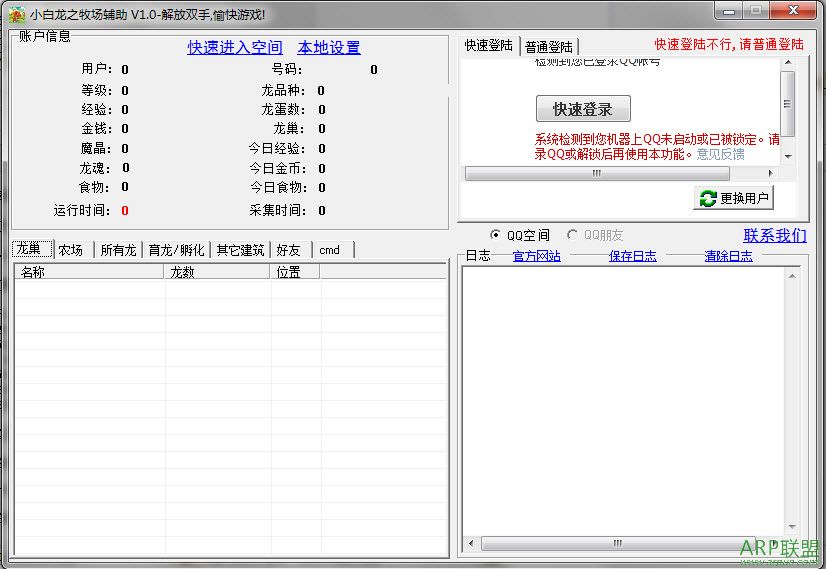The image size is (826, 569).
Task: Open the 快速进入空间 link
Action: pyautogui.click(x=235, y=47)
